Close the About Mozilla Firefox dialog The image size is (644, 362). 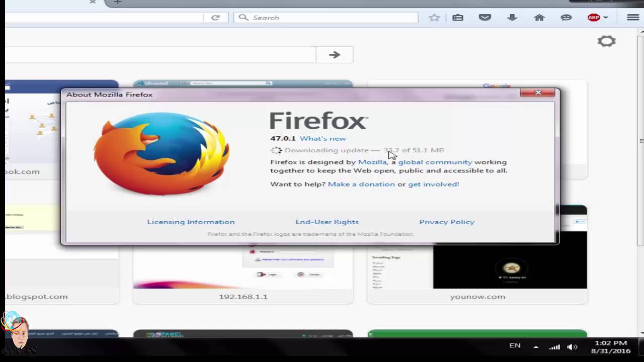click(x=538, y=93)
